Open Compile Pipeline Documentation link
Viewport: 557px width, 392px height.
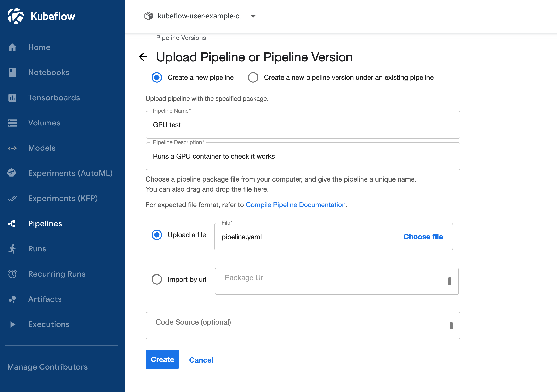(295, 205)
